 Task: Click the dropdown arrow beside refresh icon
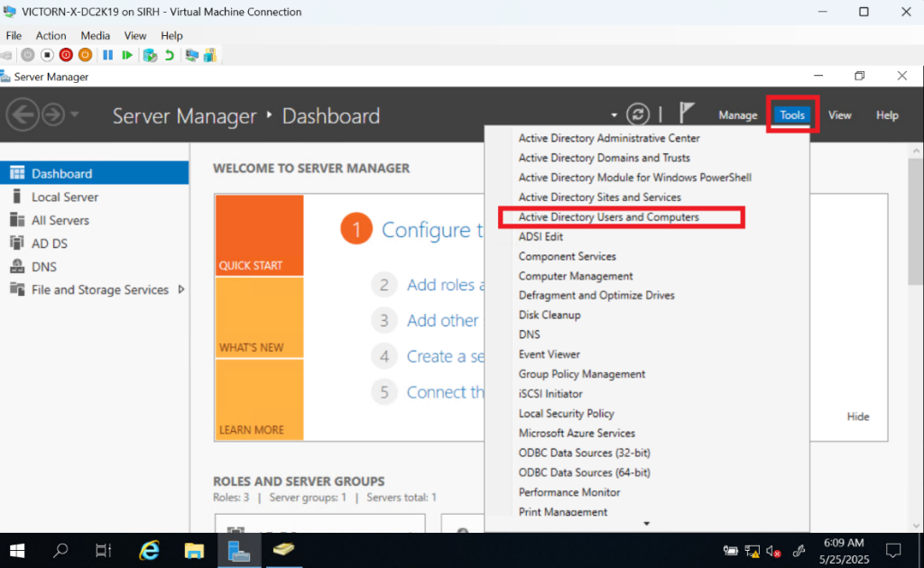pos(614,115)
